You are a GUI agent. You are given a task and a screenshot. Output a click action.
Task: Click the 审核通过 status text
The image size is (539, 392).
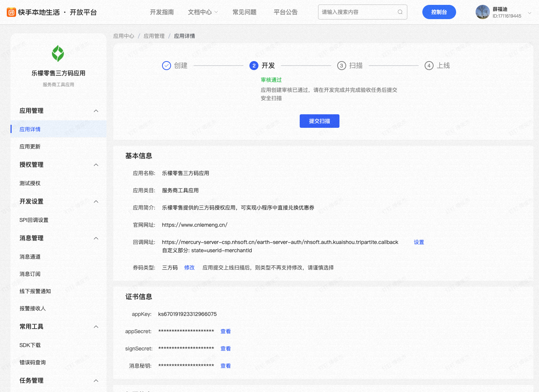271,80
